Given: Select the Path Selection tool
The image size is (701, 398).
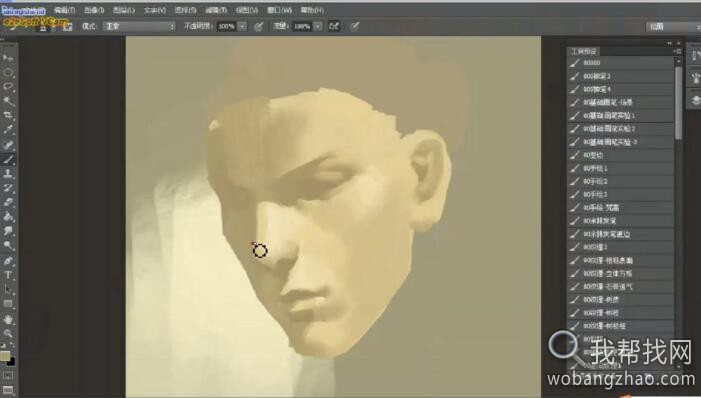Looking at the screenshot, I should [8, 289].
